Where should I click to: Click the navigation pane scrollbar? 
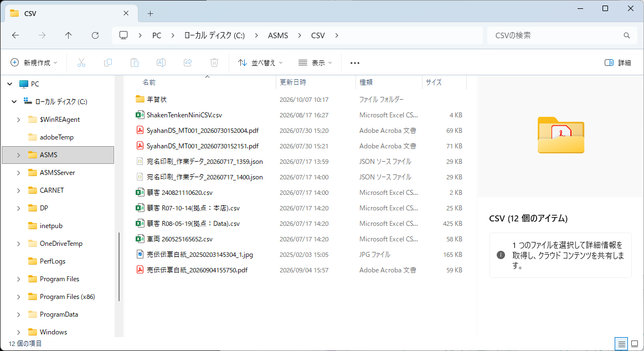tap(119, 267)
